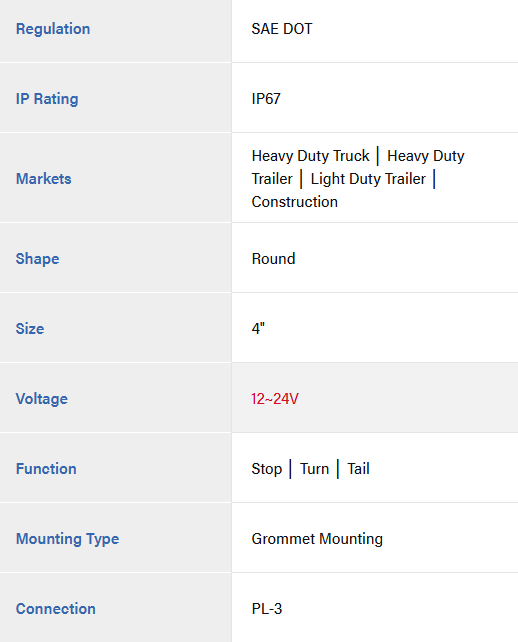Screen dimensions: 518x642
Task: Click the Size label
Action: (30, 329)
